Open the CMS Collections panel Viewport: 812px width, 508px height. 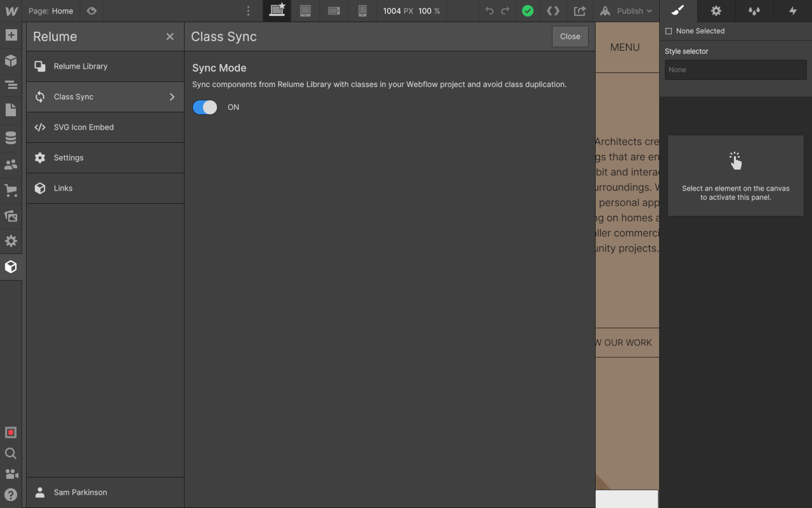click(x=11, y=137)
